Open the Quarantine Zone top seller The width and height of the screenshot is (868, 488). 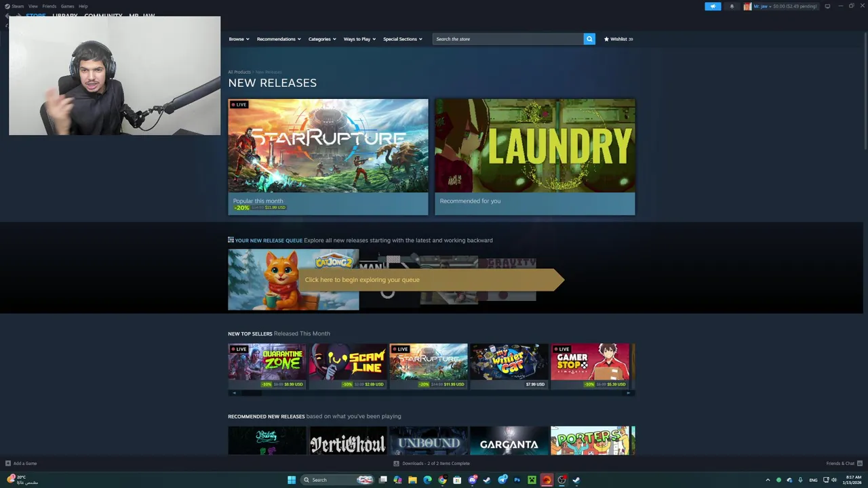click(267, 366)
